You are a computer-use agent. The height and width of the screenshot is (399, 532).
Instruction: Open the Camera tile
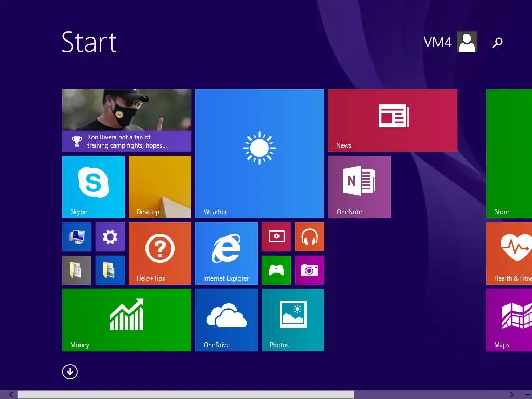pos(310,270)
